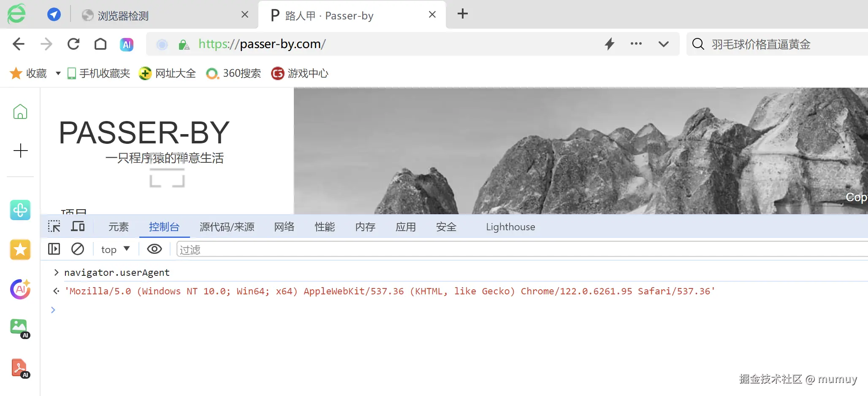Open the 手机收藏夹 bookmark

coord(99,73)
